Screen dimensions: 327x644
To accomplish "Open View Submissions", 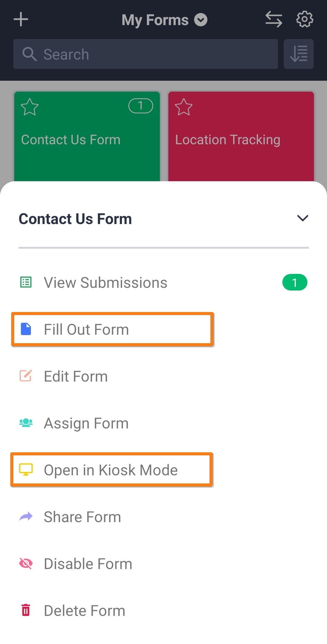I will 105,283.
